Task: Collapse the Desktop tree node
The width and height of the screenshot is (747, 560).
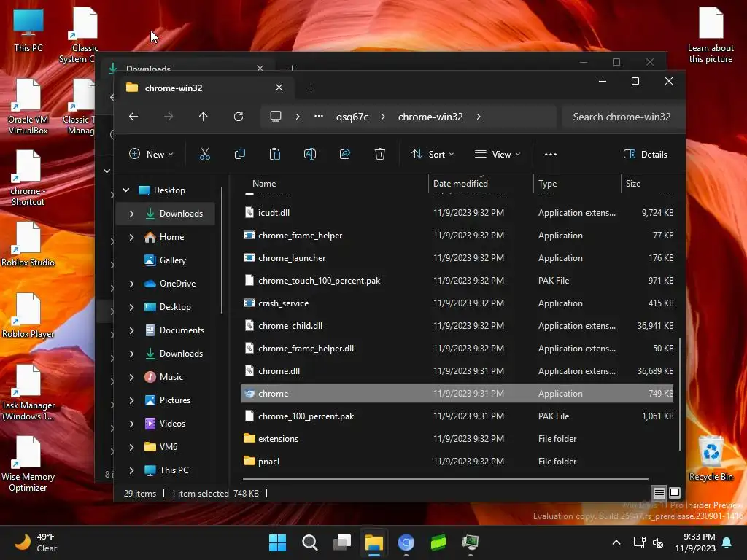Action: pos(125,190)
